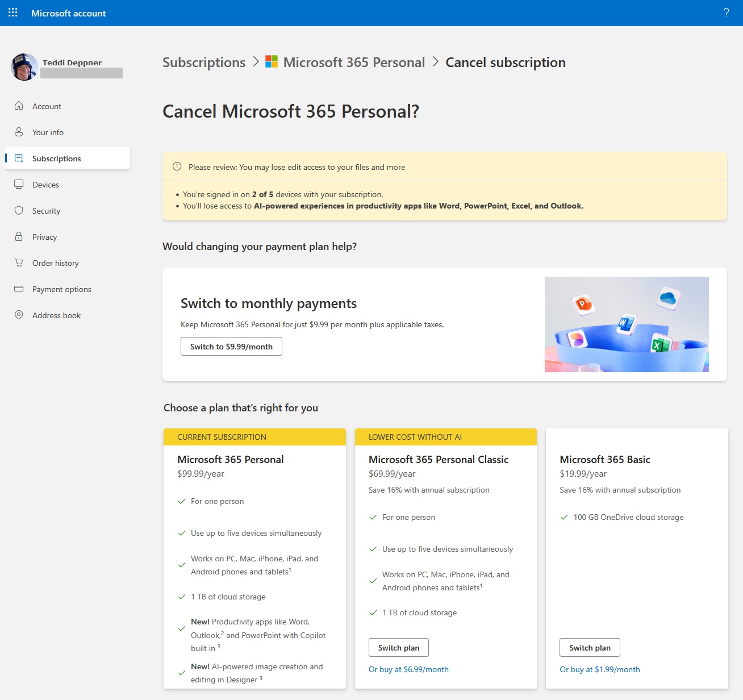Click the $19.99/year price text
This screenshot has width=743, height=700.
click(583, 474)
